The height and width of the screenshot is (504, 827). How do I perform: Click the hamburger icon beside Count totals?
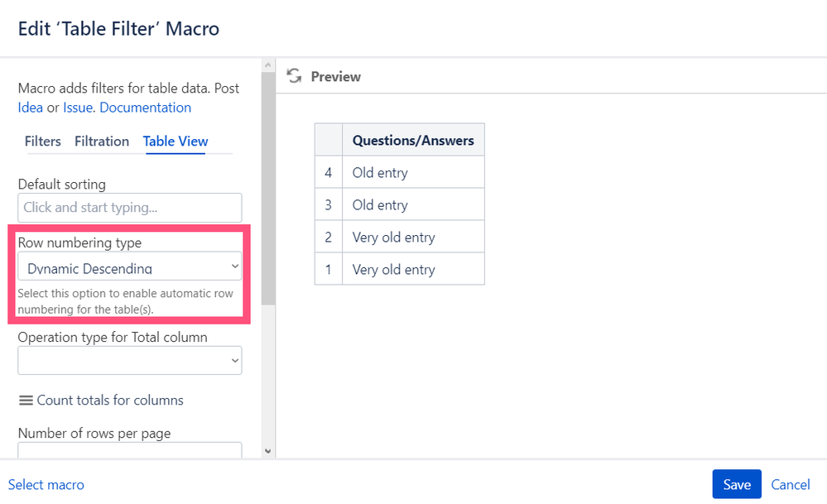[x=26, y=401]
